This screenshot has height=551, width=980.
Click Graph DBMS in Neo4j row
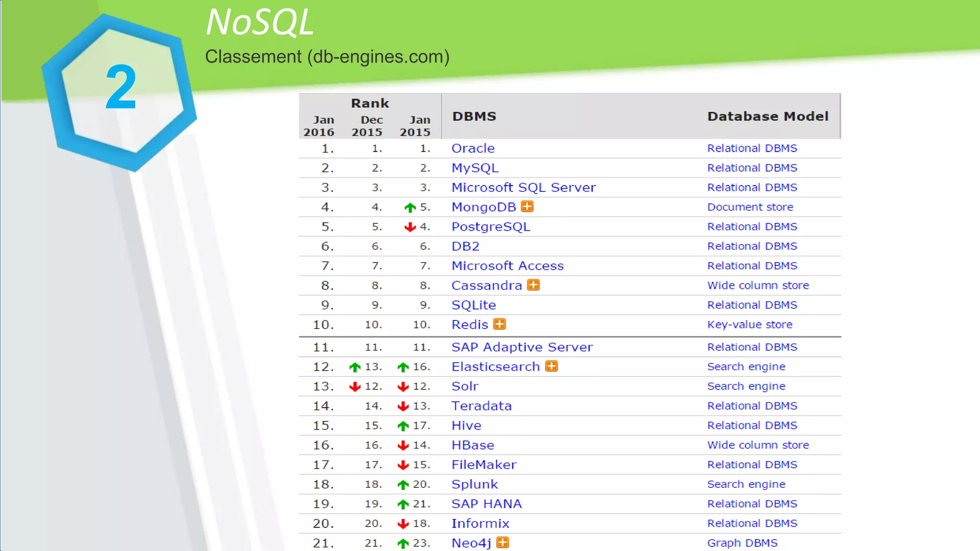(x=743, y=543)
